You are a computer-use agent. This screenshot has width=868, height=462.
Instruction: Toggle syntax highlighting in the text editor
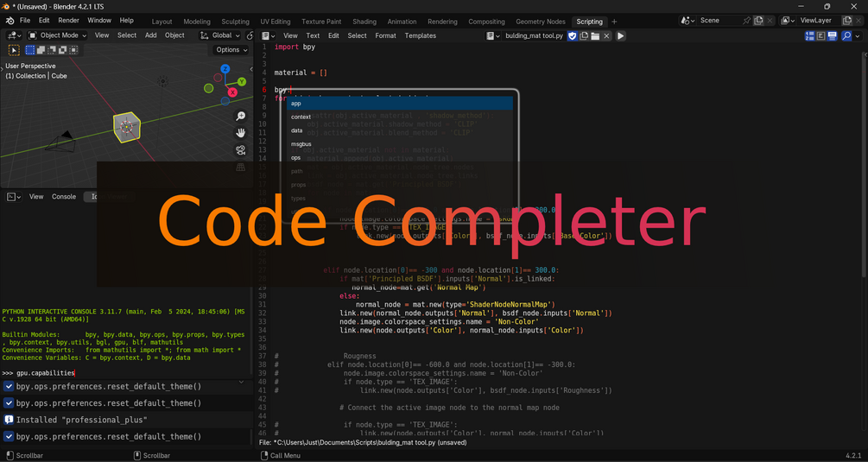point(832,36)
